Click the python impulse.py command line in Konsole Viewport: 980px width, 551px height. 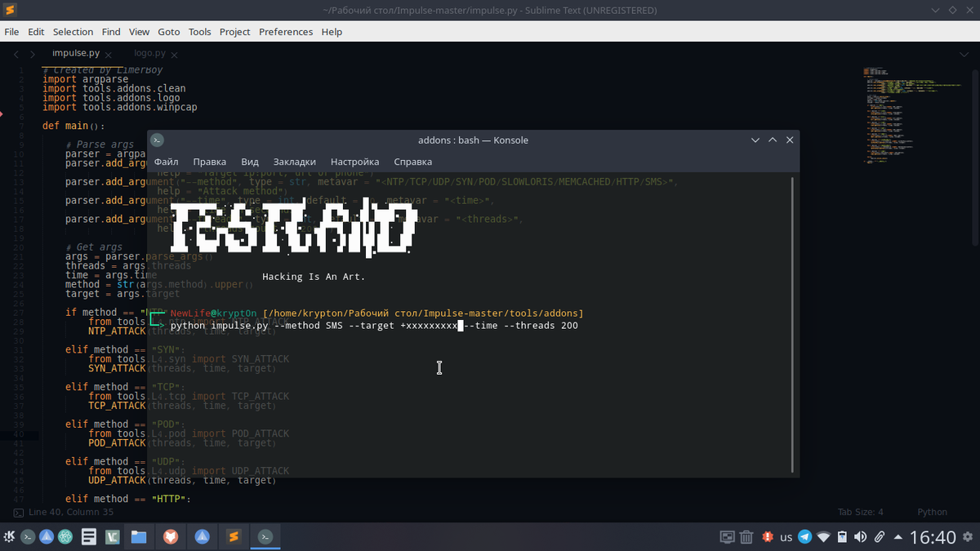tap(374, 326)
